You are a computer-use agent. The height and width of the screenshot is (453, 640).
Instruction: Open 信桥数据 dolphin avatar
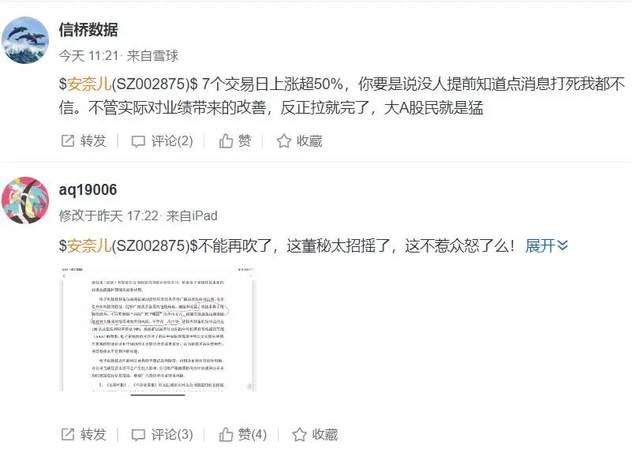point(25,40)
